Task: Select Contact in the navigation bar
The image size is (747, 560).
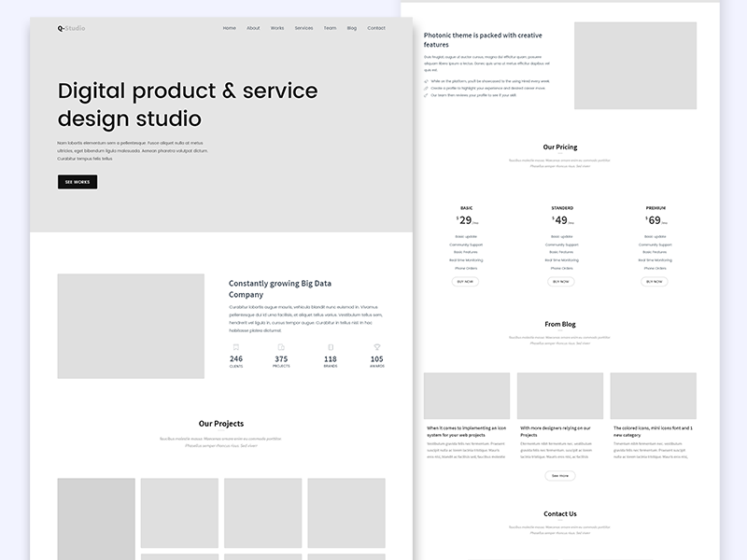Action: click(376, 28)
